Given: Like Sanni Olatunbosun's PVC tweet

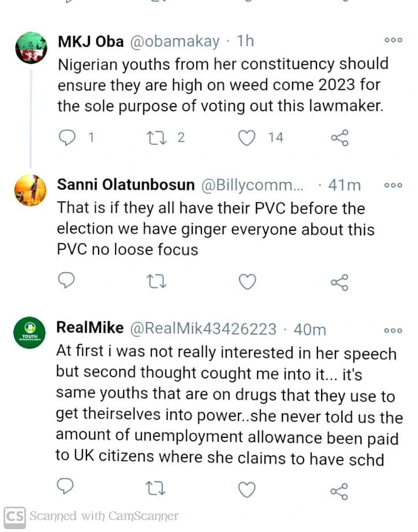Looking at the screenshot, I should tap(247, 281).
